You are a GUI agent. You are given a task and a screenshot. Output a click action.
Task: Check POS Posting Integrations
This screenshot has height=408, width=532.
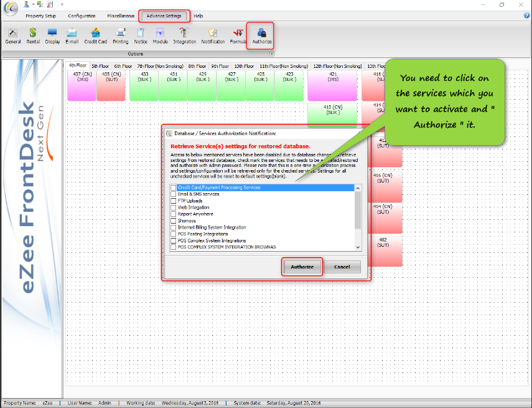click(x=174, y=234)
